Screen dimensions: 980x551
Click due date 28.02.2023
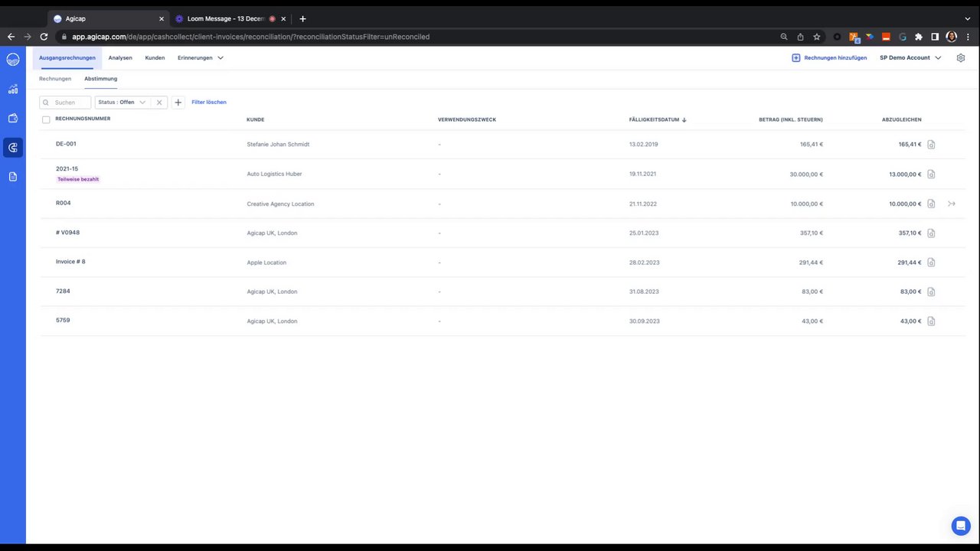644,262
